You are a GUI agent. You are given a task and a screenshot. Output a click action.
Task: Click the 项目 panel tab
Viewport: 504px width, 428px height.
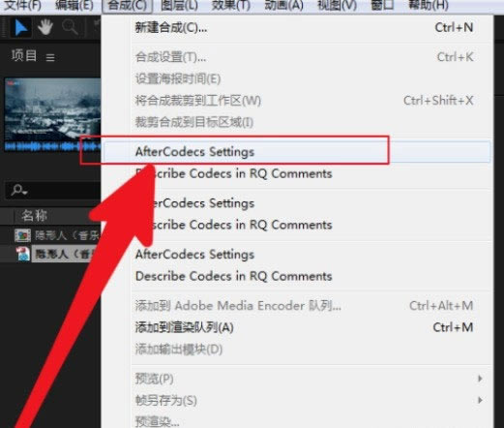[x=24, y=55]
